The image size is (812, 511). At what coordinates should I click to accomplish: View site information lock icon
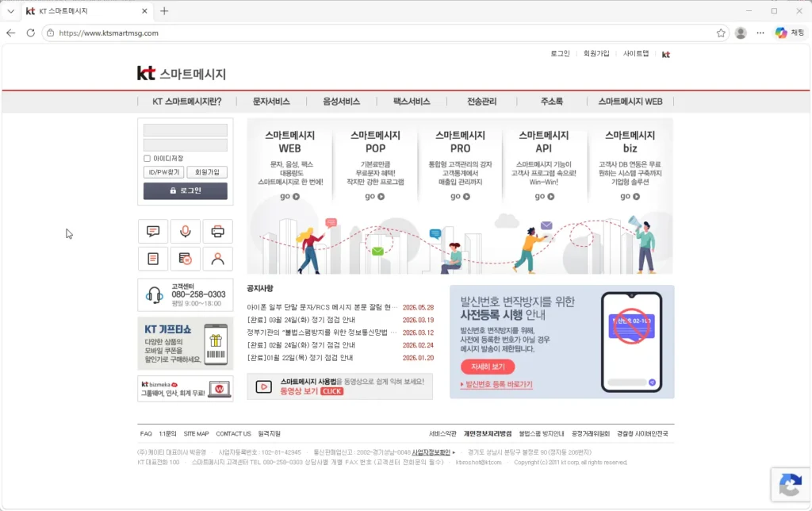pos(50,33)
